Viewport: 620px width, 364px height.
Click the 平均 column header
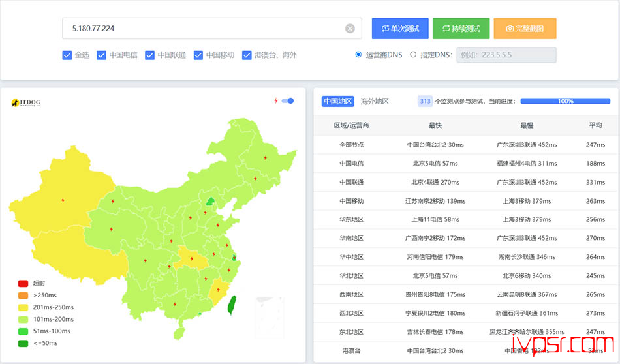pyautogui.click(x=595, y=125)
